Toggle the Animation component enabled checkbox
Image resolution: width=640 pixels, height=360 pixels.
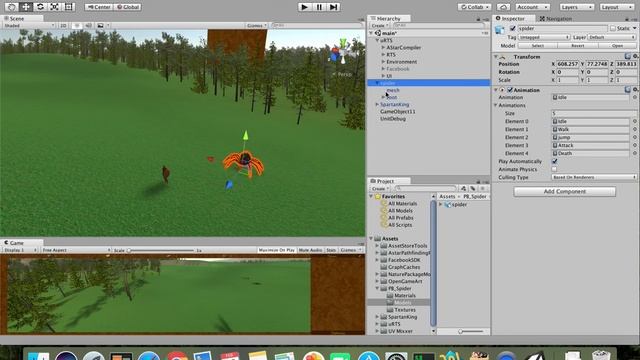click(x=510, y=90)
